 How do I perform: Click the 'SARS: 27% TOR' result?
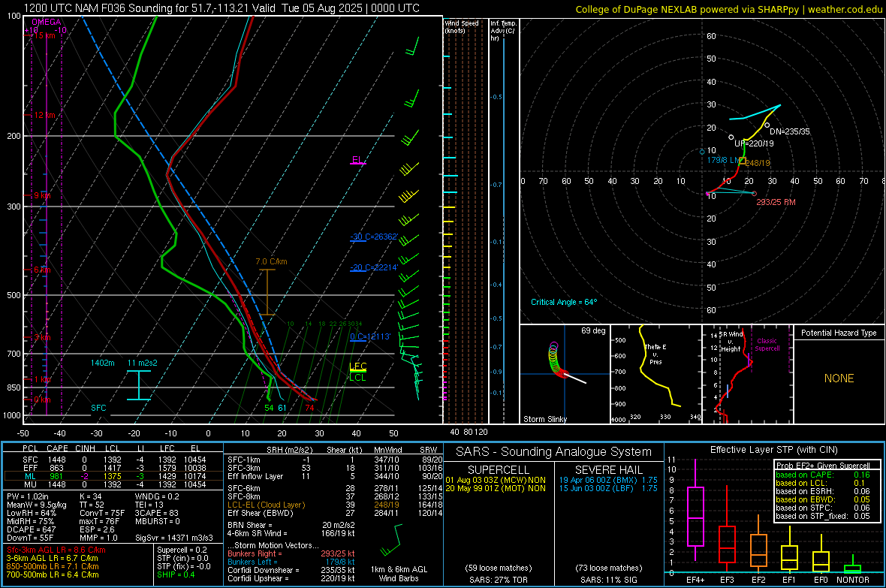[498, 580]
